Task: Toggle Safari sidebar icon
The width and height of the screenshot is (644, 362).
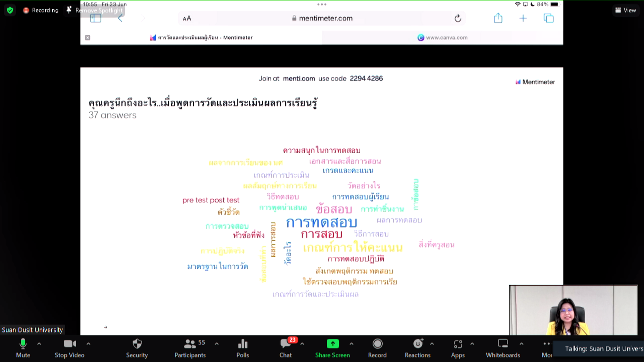Action: (x=96, y=18)
